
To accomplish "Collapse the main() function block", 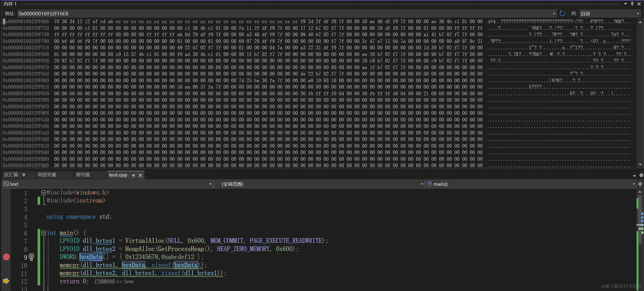I will click(44, 233).
